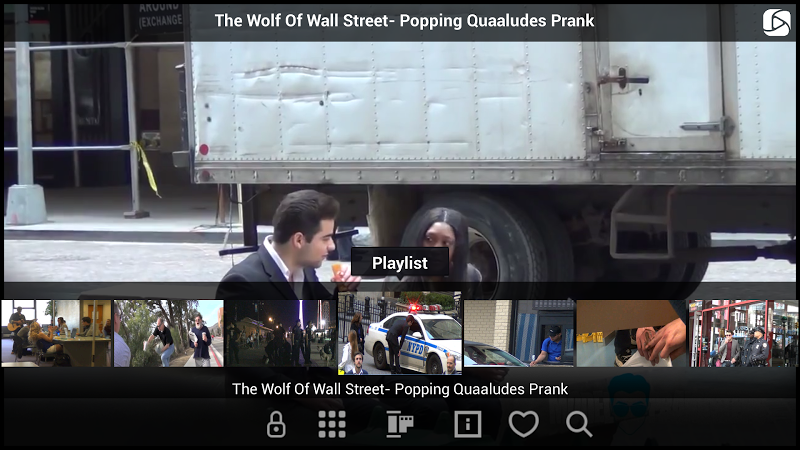Select the office guitar scene thumbnail

[x=56, y=333]
